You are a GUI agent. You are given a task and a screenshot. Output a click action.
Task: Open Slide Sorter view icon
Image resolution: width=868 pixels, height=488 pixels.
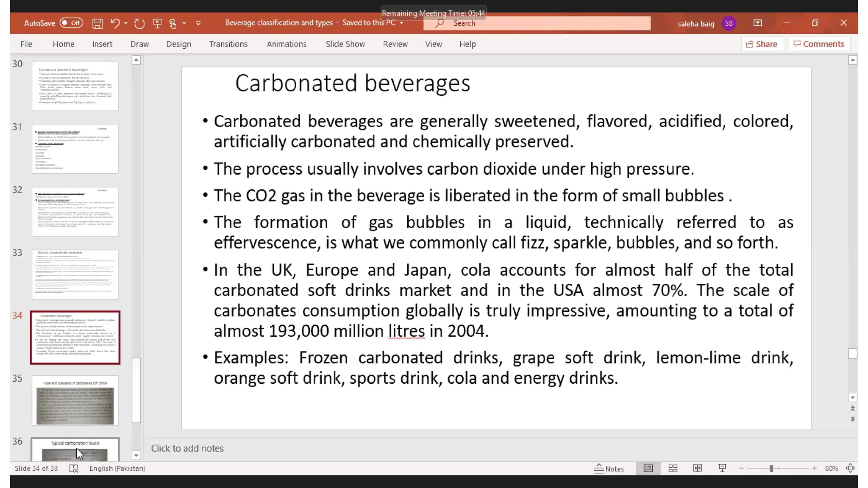673,468
